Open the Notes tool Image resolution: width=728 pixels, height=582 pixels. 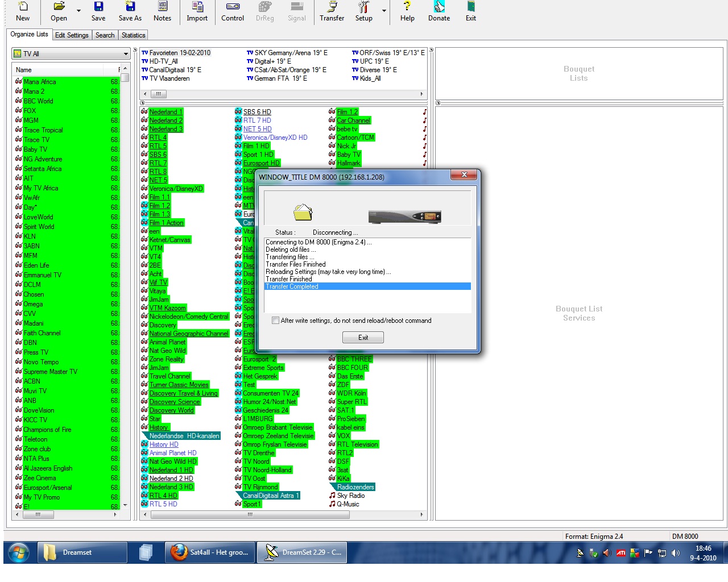(x=162, y=11)
